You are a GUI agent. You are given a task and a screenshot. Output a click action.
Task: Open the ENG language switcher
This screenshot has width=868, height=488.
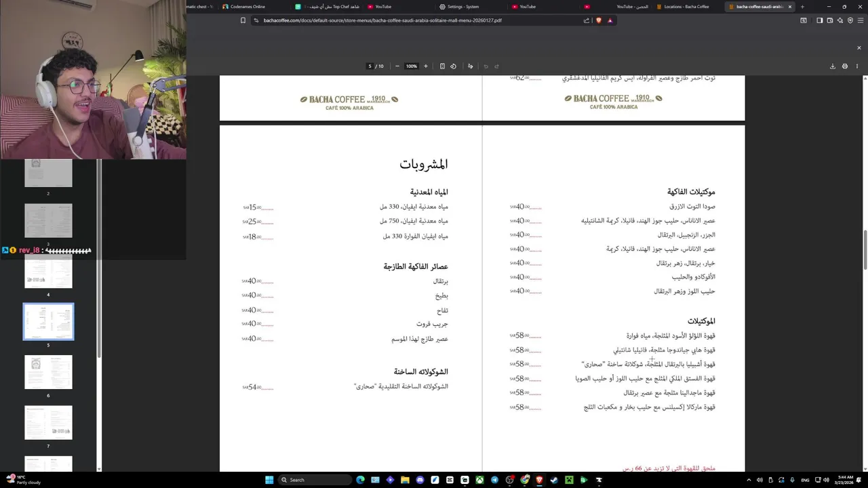pos(805,480)
